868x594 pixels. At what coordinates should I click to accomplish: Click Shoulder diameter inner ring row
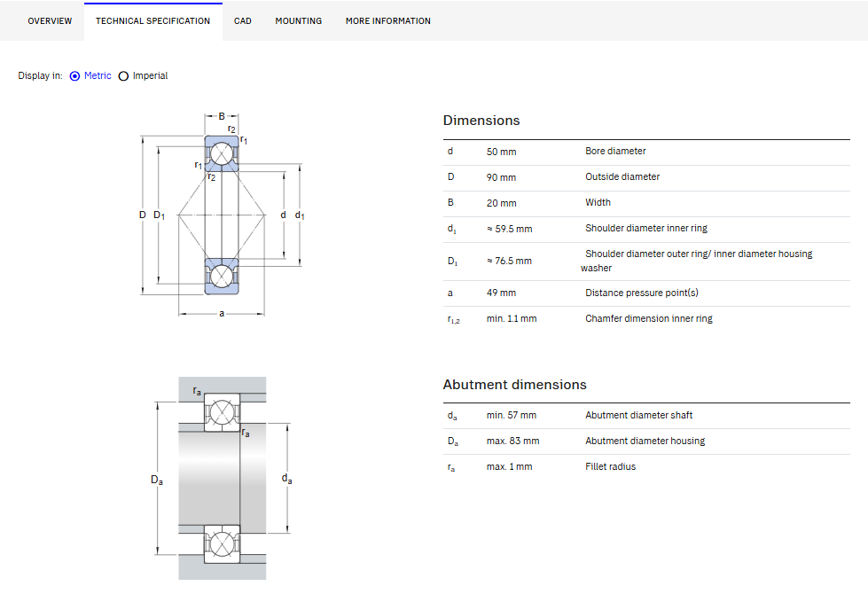(646, 230)
